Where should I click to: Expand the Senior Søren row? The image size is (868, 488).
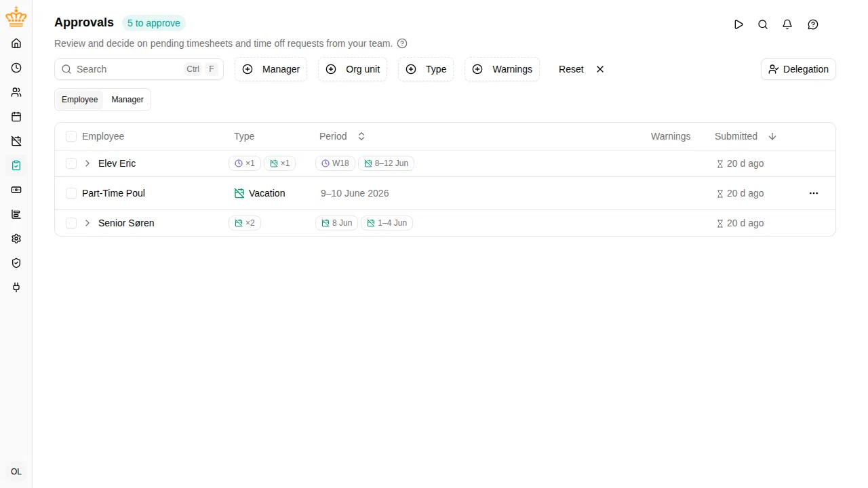pos(87,223)
